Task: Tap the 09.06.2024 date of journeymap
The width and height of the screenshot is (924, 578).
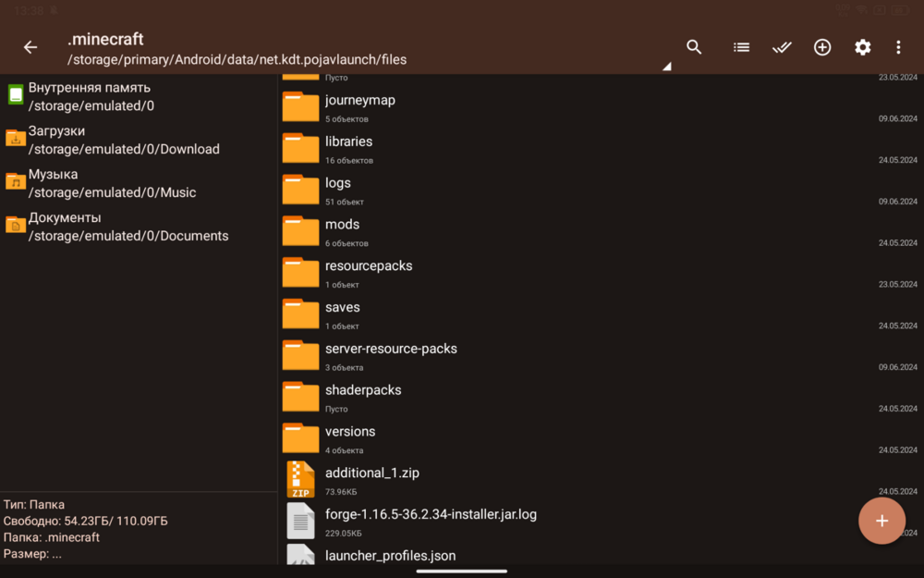Action: [897, 118]
